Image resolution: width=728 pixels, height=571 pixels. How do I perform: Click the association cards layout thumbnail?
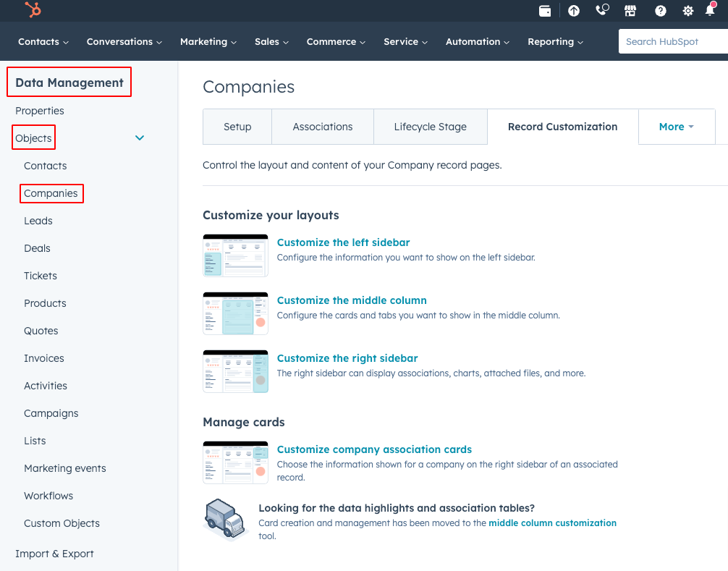(x=235, y=463)
